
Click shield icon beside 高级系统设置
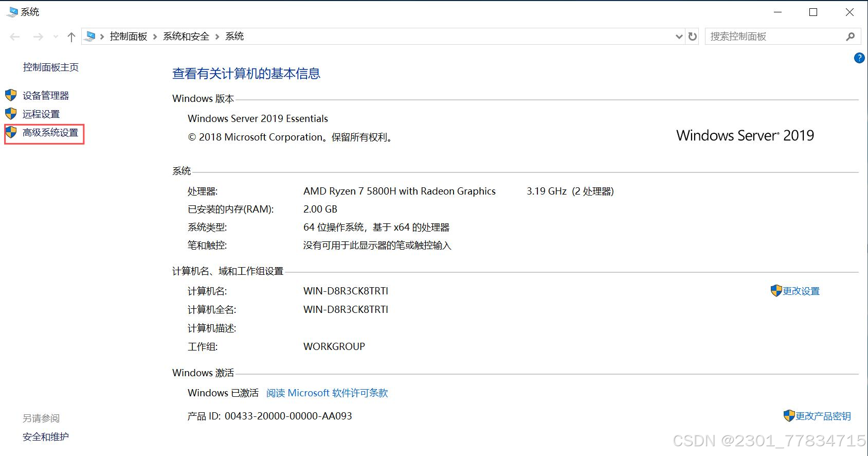click(11, 132)
